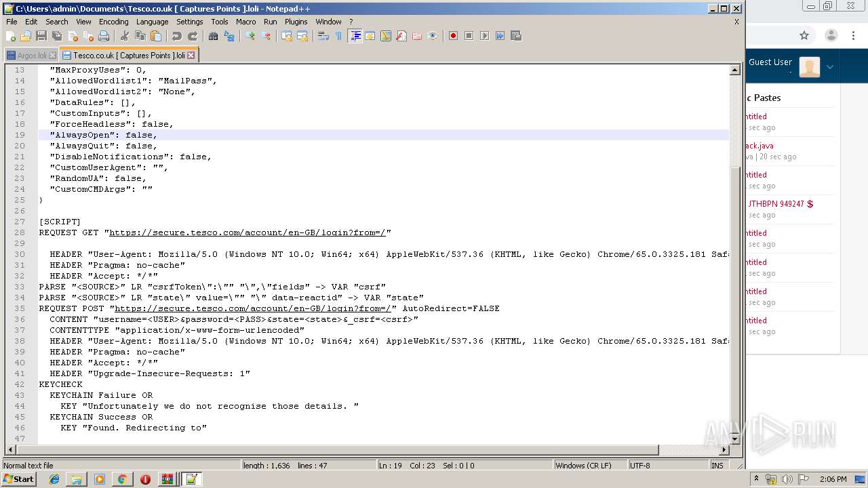Screen dimensions: 868x488
Task: Open the file explorer taskbar icon
Action: (x=77, y=479)
